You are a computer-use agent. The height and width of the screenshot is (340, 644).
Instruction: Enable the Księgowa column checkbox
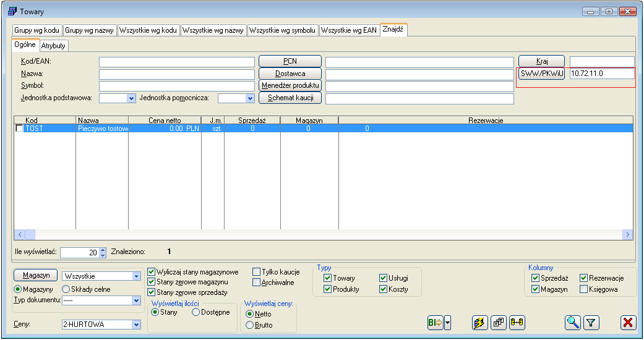[583, 289]
